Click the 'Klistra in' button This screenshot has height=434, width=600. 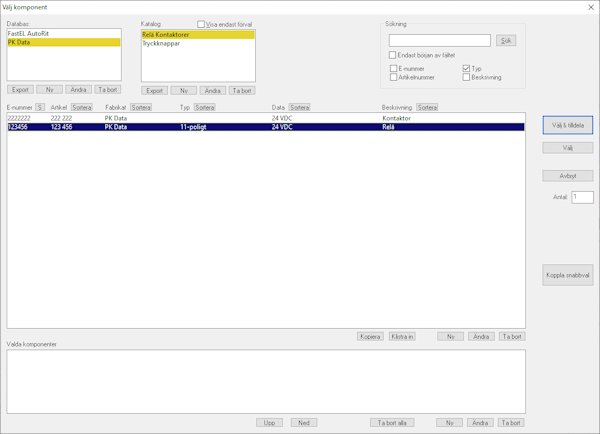click(x=402, y=337)
